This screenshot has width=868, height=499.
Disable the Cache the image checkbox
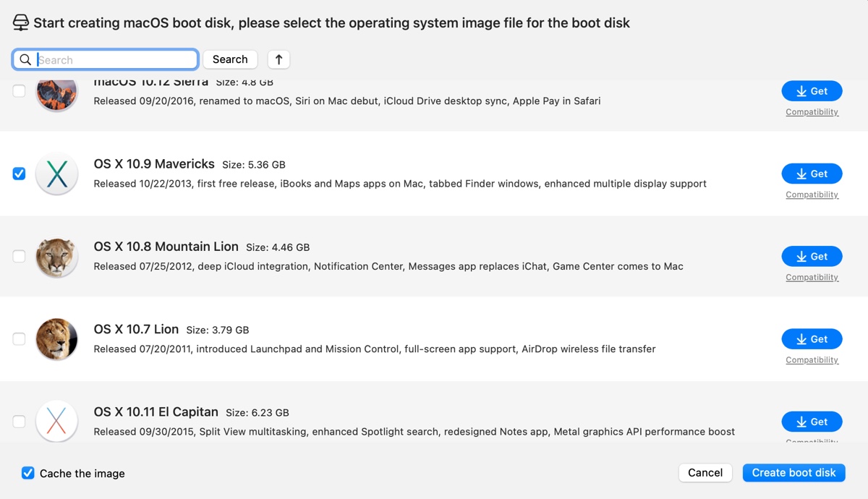(x=28, y=473)
